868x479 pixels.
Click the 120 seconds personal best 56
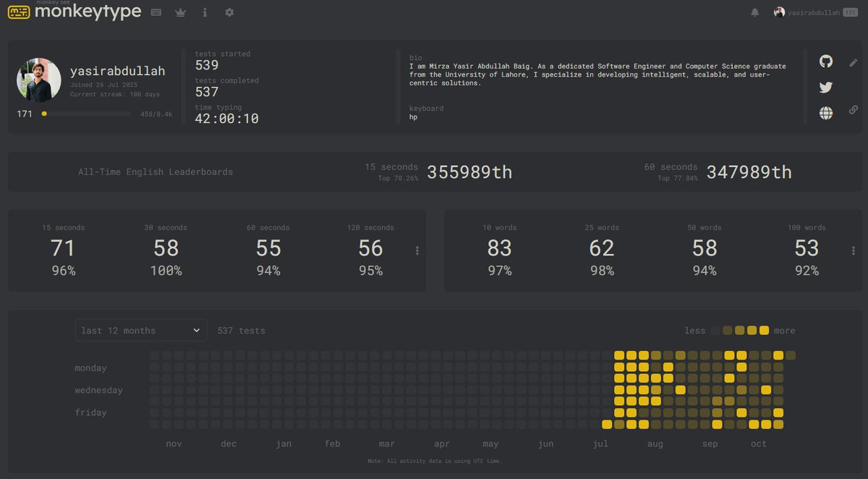[370, 248]
